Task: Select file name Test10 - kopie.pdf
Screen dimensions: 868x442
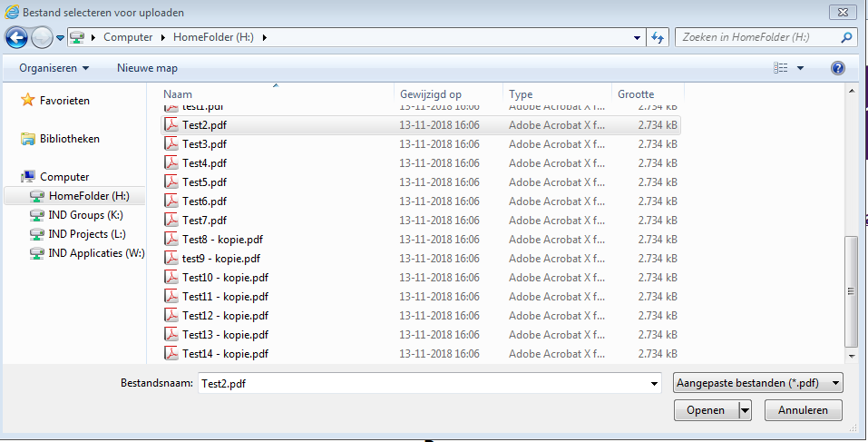Action: (225, 277)
